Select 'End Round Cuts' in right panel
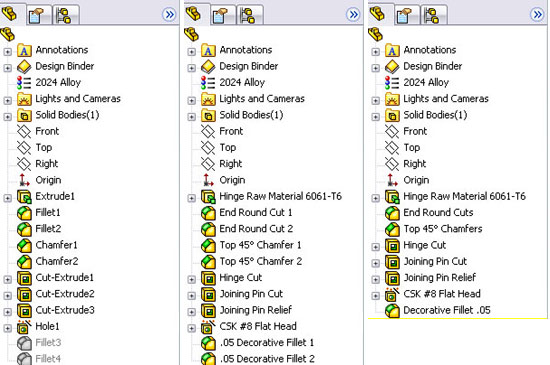 438,212
